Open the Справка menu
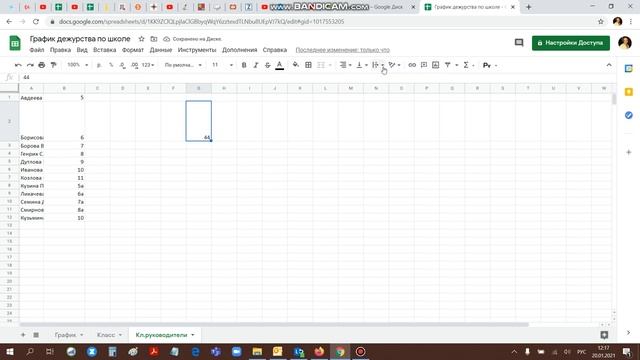This screenshot has width=640, height=360. click(275, 50)
